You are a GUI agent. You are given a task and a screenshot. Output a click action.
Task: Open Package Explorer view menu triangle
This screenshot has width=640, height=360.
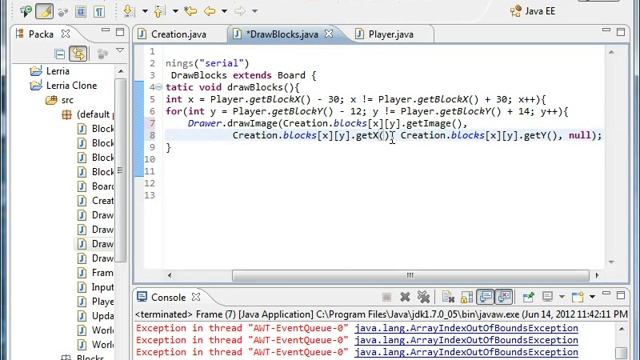click(x=120, y=50)
